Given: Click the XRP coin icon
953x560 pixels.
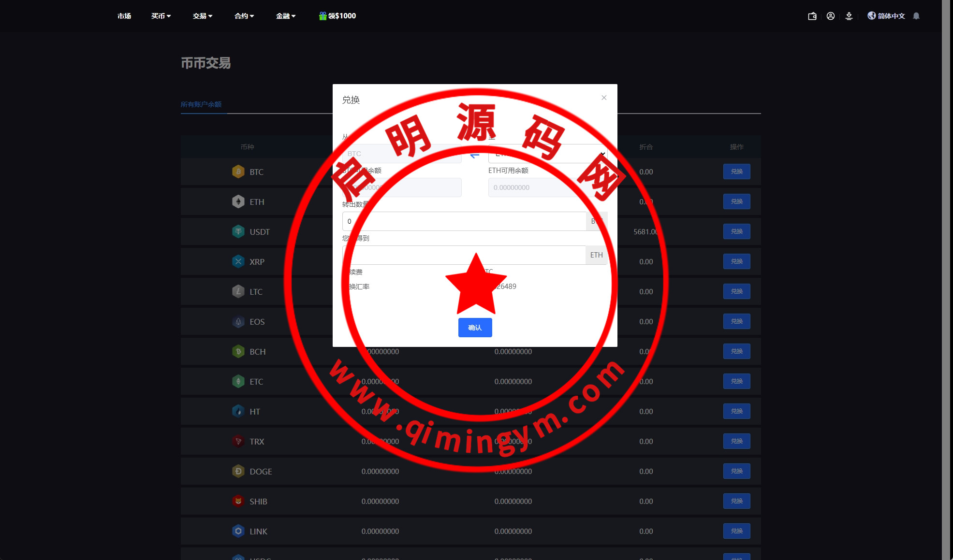Looking at the screenshot, I should tap(238, 261).
